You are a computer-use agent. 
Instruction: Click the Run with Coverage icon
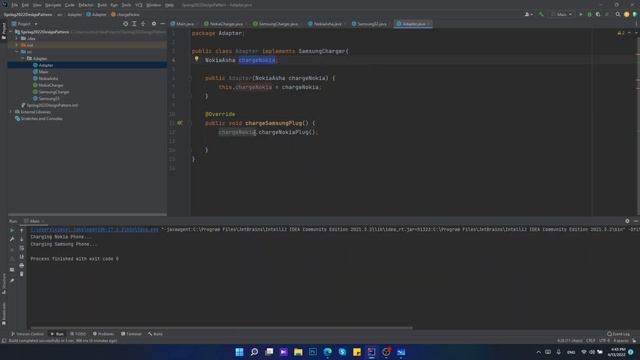598,14
